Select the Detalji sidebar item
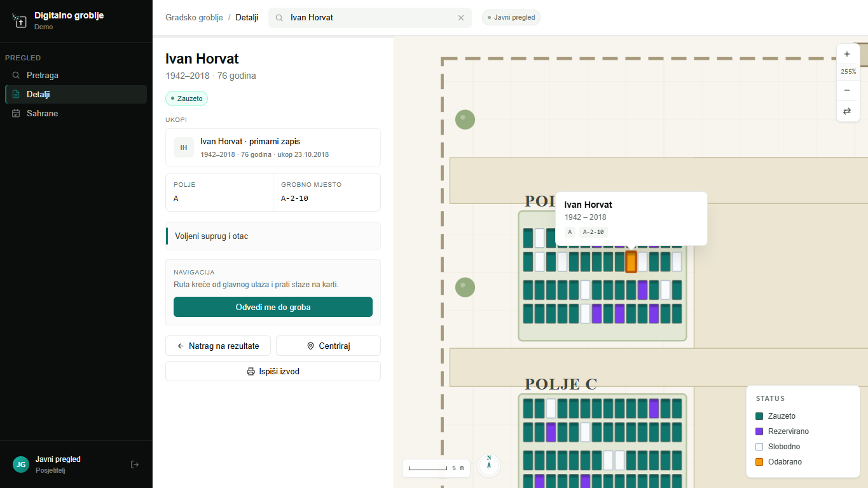 coord(76,94)
